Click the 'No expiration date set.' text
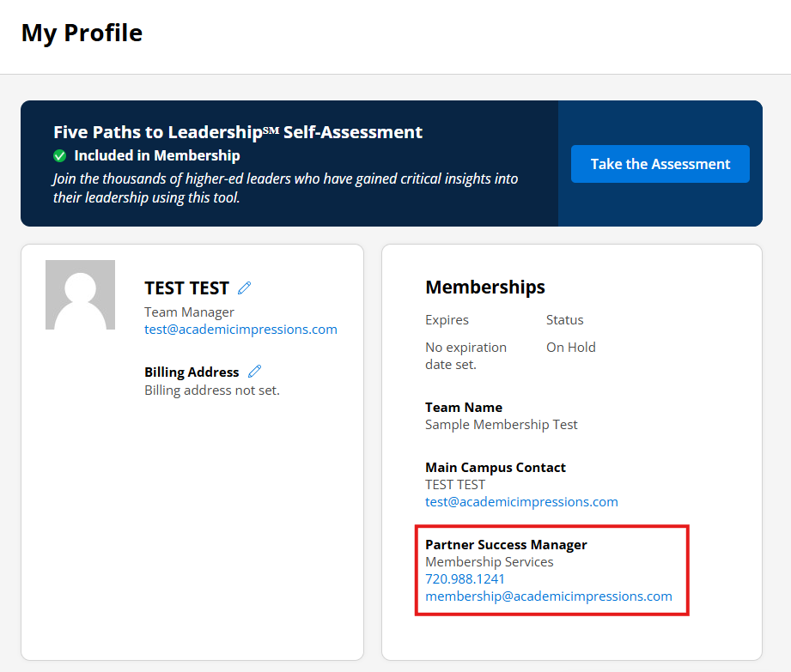The image size is (791, 672). (465, 355)
